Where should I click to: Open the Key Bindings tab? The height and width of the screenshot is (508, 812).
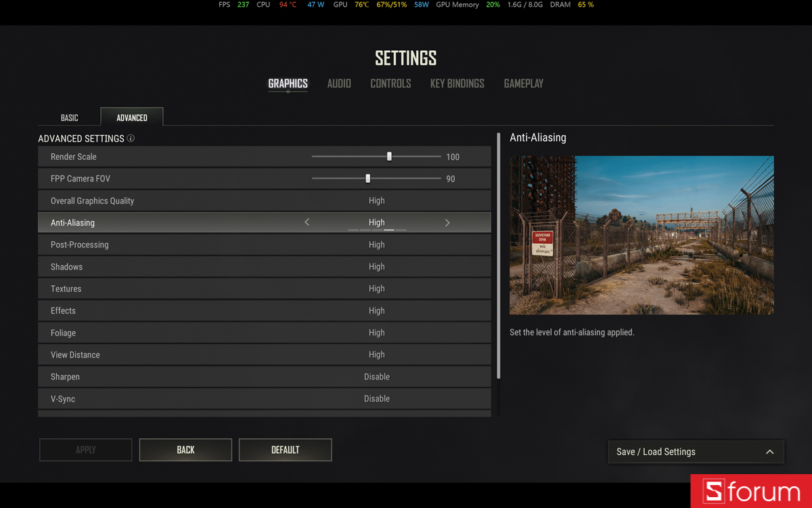pyautogui.click(x=457, y=84)
